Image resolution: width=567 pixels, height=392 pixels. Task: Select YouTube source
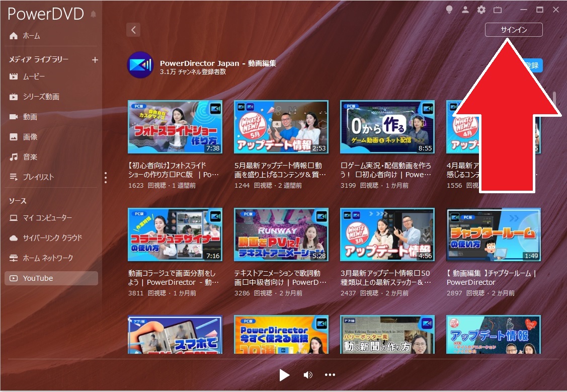(51, 278)
